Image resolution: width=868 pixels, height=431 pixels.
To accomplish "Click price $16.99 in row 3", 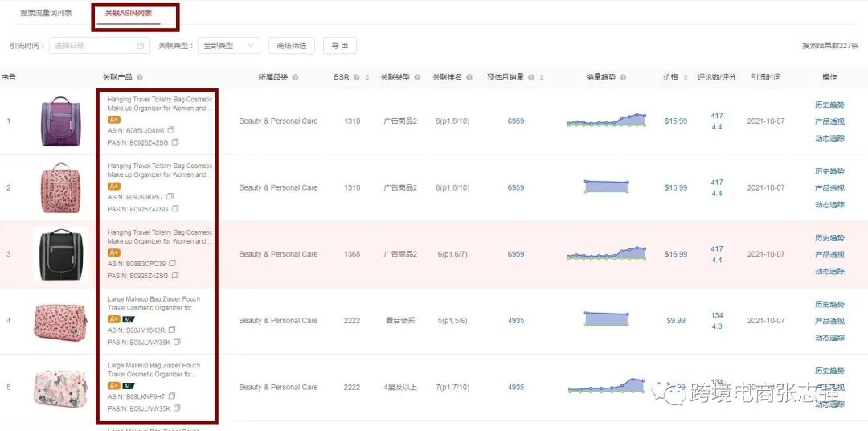I will (x=676, y=254).
